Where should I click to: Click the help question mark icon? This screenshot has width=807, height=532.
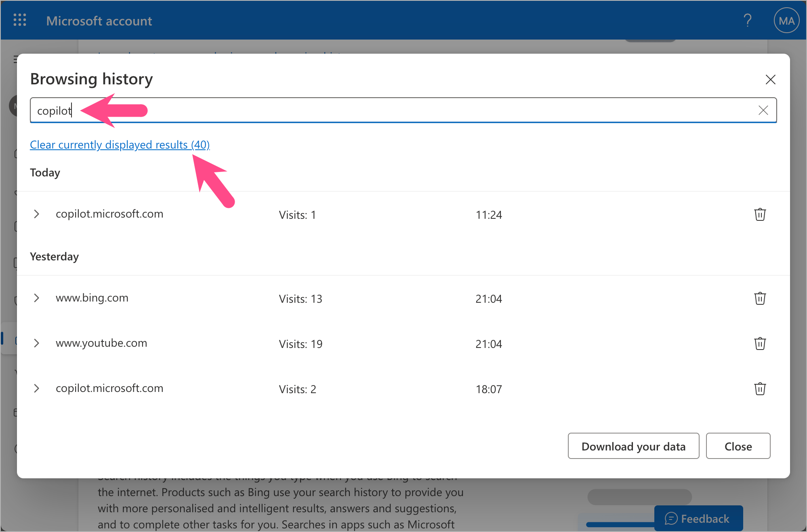tap(747, 20)
